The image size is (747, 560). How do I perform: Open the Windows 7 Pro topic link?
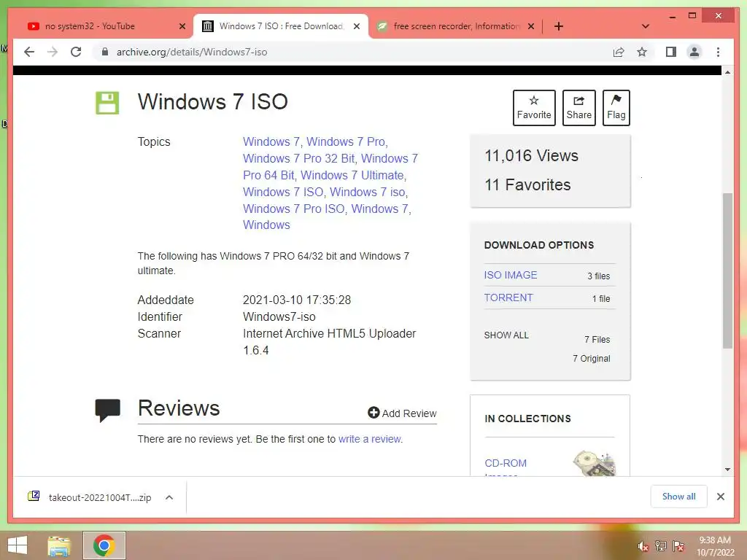(346, 141)
